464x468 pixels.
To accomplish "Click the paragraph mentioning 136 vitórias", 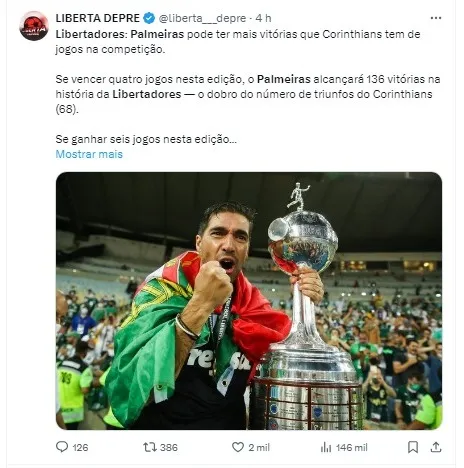I will click(x=248, y=94).
